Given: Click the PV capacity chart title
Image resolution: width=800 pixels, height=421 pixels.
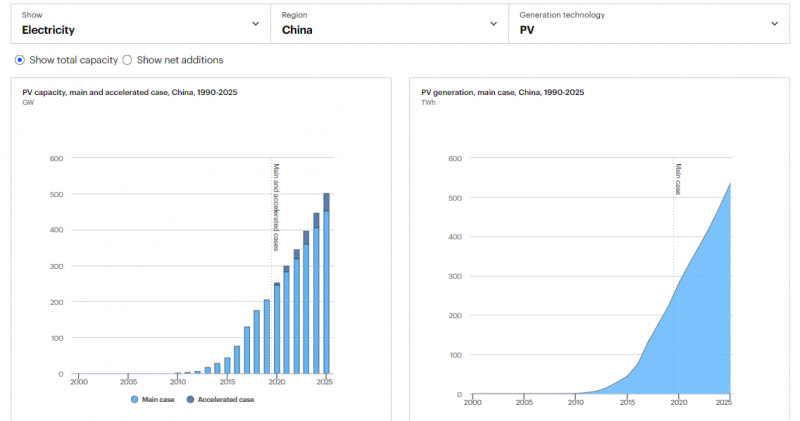Looking at the screenshot, I should coord(130,92).
